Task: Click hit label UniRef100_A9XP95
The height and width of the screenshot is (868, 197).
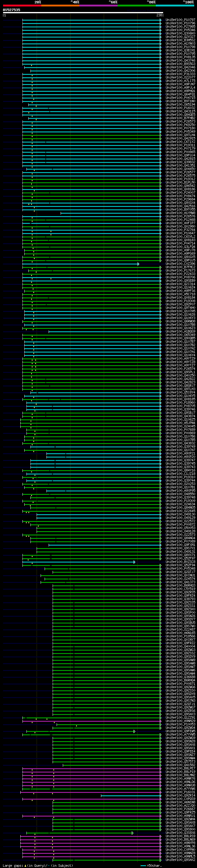Action: pos(180,491)
